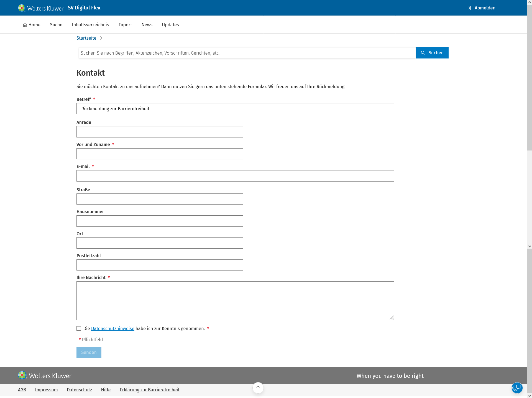Open the Export menu item
Image resolution: width=532 pixels, height=398 pixels.
[x=125, y=25]
